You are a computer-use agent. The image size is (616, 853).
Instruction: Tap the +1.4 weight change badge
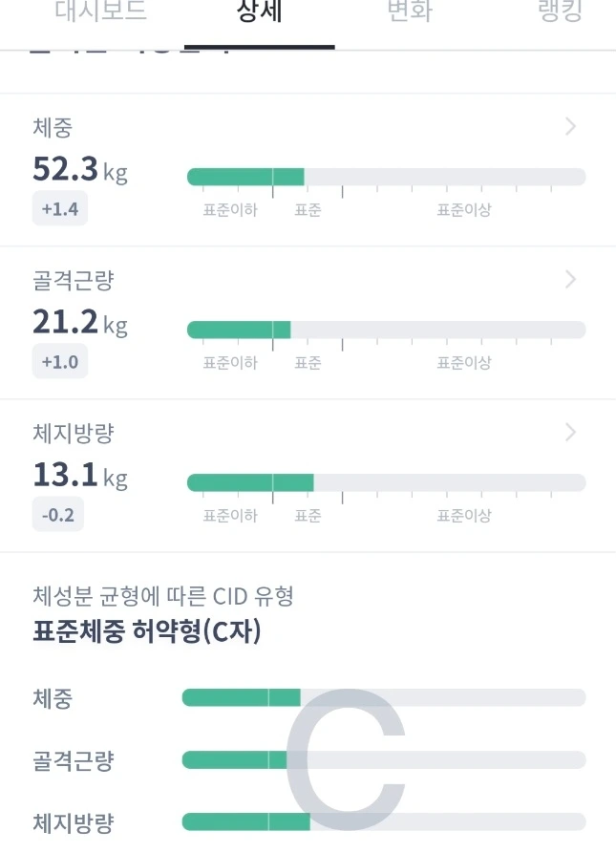60,209
